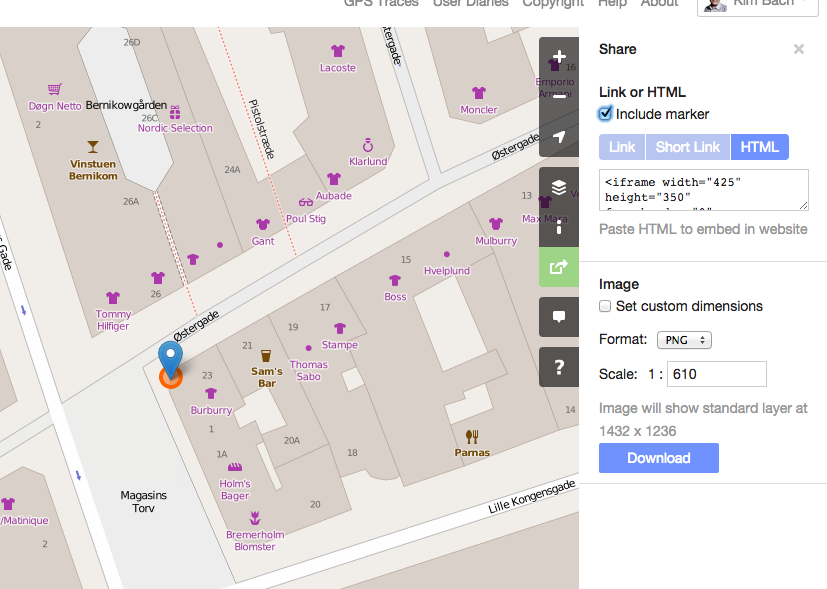The width and height of the screenshot is (827, 589).
Task: Click the Bernikowgården label
Action: tap(126, 105)
